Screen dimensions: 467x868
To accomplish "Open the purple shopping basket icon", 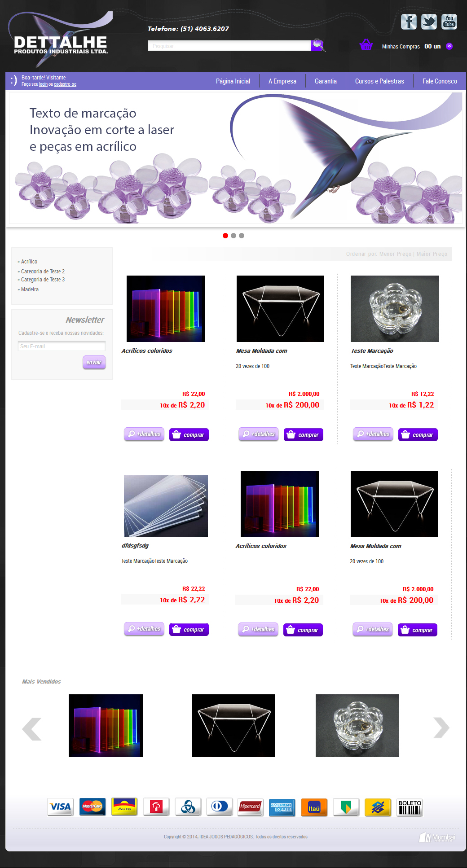I will (x=366, y=45).
